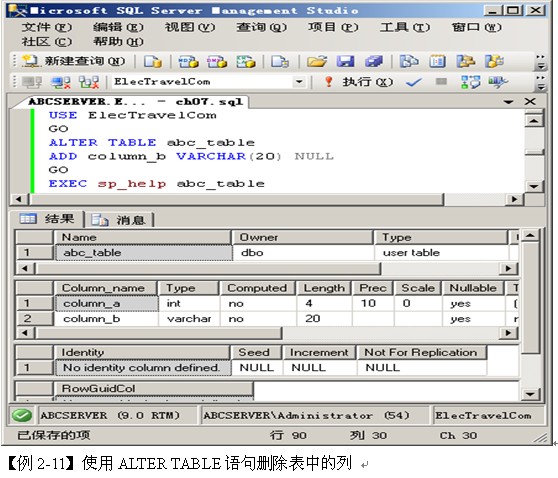Expand the standard toolbar overflow options

click(x=541, y=62)
